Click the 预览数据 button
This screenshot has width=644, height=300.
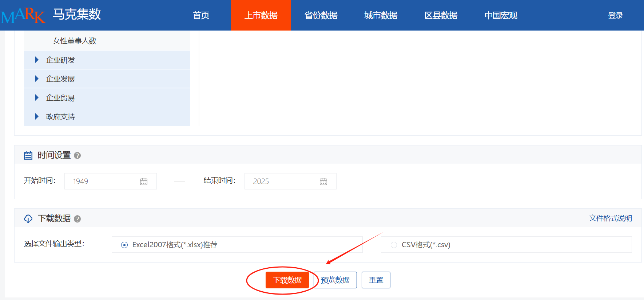335,280
